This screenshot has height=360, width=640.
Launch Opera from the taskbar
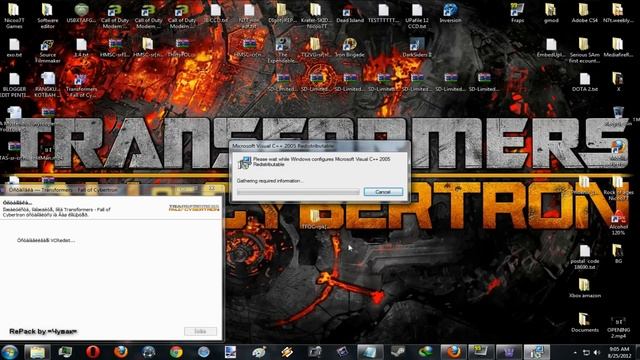[x=93, y=352]
